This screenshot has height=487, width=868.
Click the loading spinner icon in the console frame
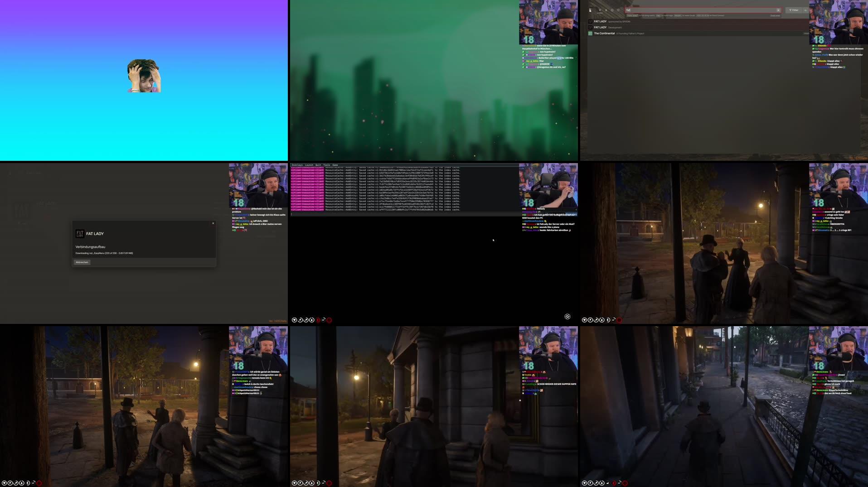point(567,317)
